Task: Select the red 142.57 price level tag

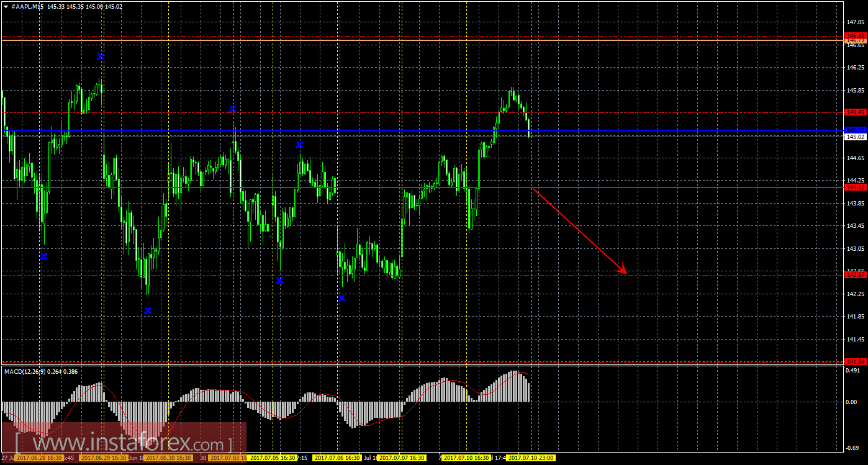Action: (855, 274)
